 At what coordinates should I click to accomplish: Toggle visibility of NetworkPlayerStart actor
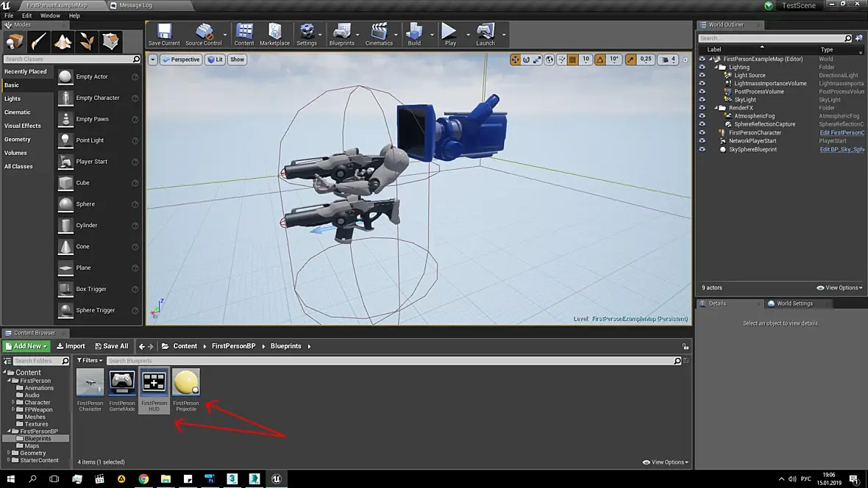pos(702,141)
